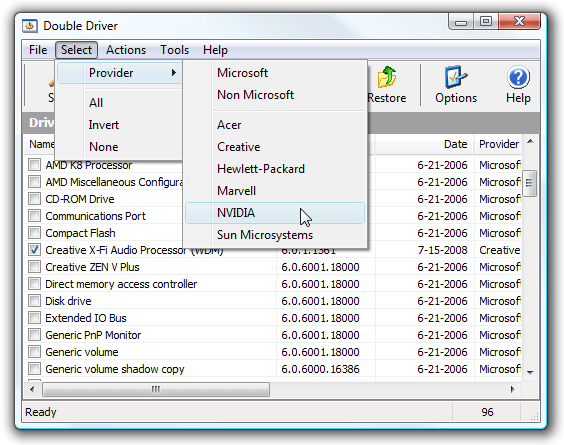Open the Options toolbar icon
This screenshot has height=445, width=564.
pyautogui.click(x=456, y=77)
